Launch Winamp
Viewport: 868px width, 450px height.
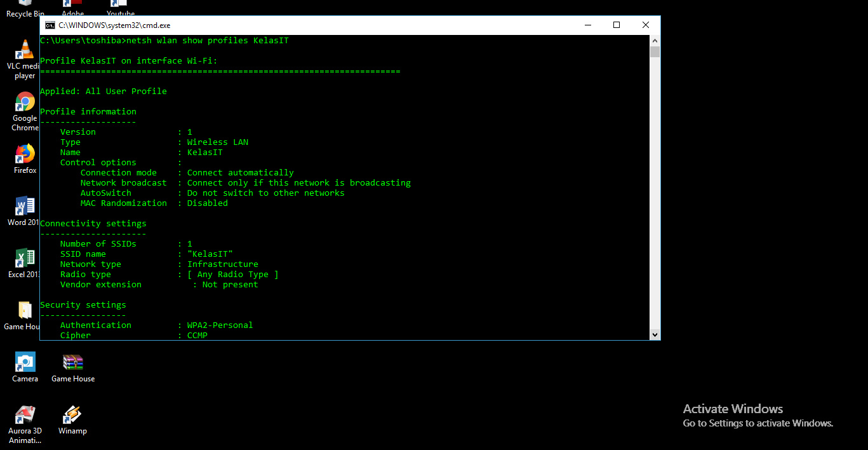pos(72,416)
